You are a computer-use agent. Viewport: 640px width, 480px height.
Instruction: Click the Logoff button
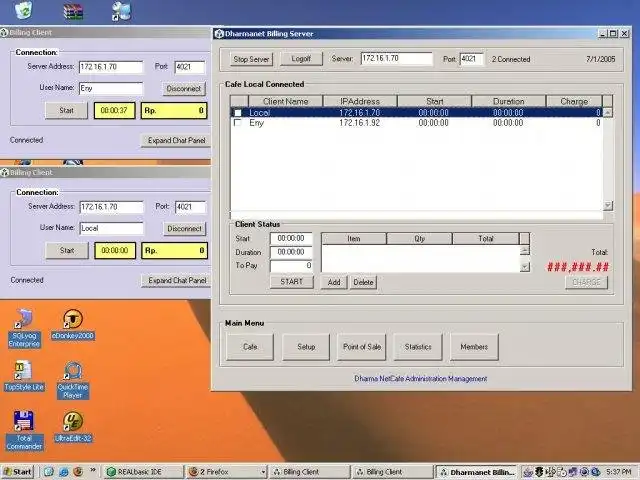(301, 59)
